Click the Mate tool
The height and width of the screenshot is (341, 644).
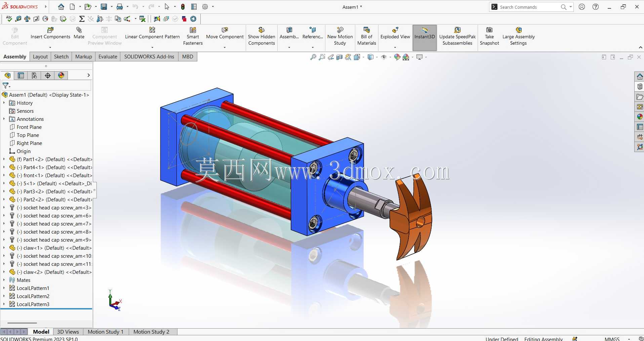[x=79, y=34]
